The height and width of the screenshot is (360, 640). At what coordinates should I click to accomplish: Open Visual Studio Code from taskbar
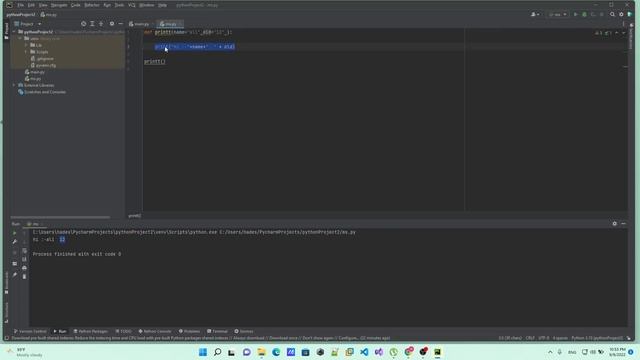click(364, 352)
